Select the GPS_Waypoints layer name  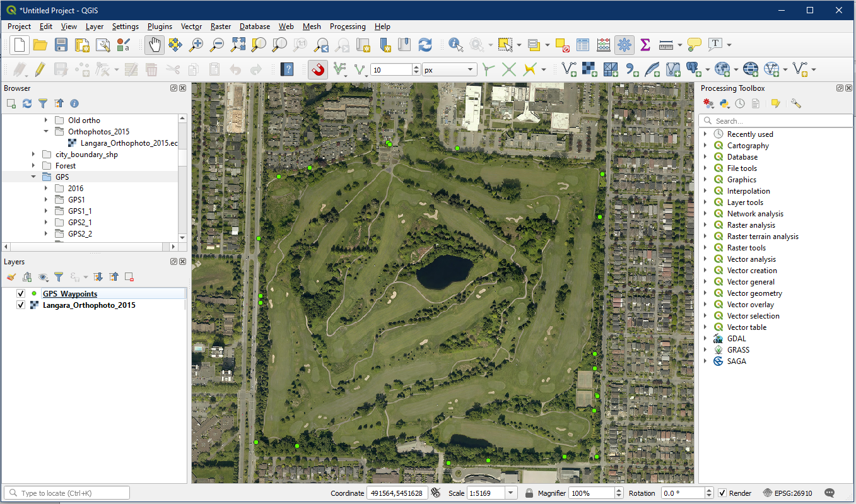click(x=70, y=294)
